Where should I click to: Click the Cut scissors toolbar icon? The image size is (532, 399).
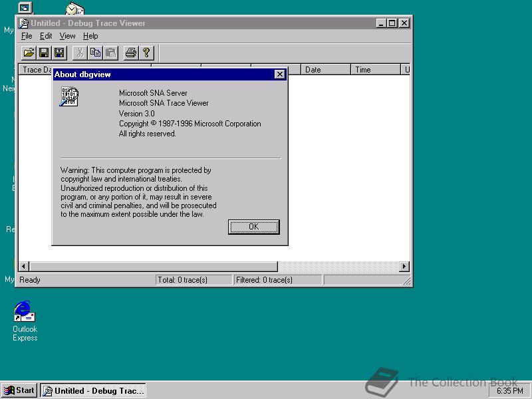click(x=80, y=53)
